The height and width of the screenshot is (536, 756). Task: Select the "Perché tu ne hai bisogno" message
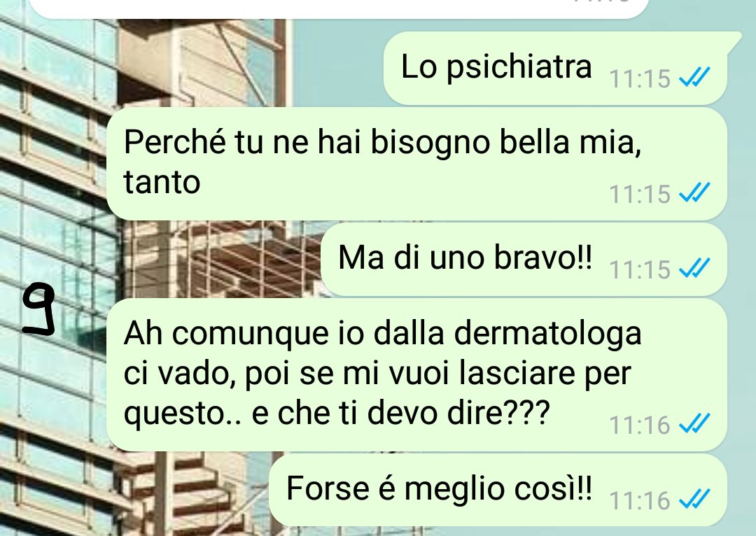[x=416, y=164]
